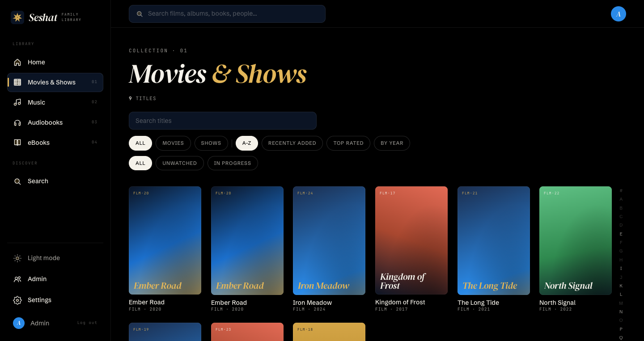Image resolution: width=644 pixels, height=341 pixels.
Task: Open Music using the note icon
Action: pos(17,102)
